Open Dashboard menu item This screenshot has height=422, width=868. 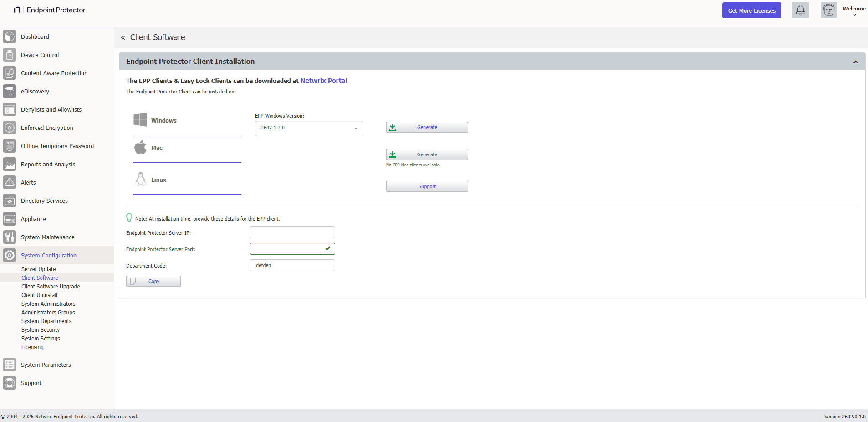[35, 37]
